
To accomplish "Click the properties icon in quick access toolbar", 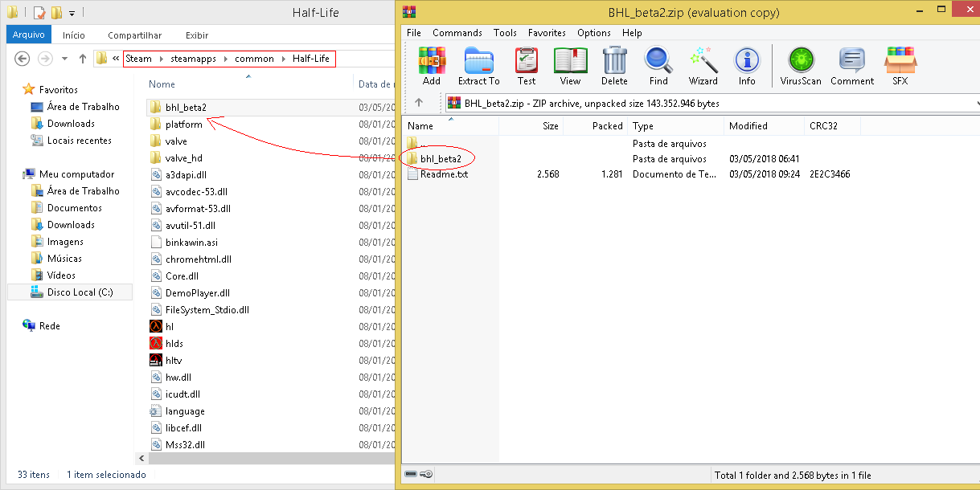I will point(39,13).
